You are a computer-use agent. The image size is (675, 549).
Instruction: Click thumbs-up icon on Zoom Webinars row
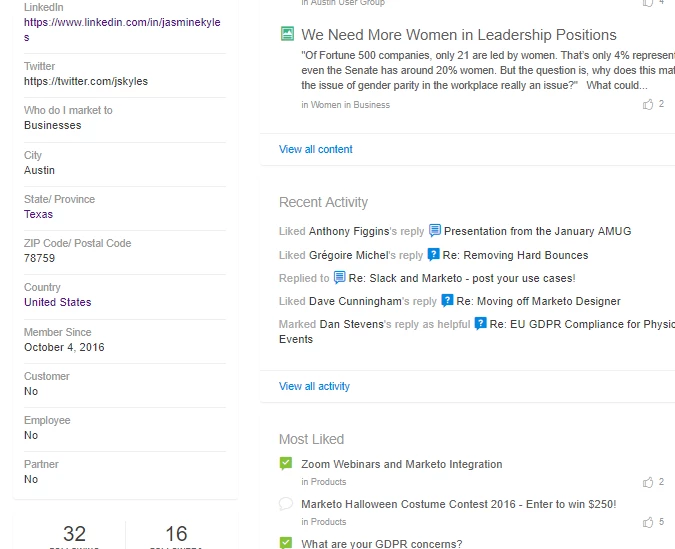(648, 482)
